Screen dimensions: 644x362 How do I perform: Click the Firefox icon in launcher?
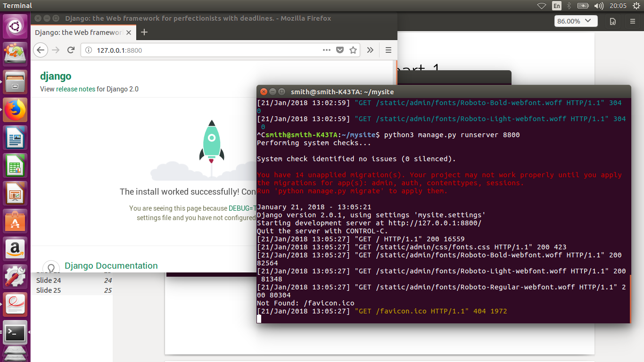pyautogui.click(x=16, y=110)
